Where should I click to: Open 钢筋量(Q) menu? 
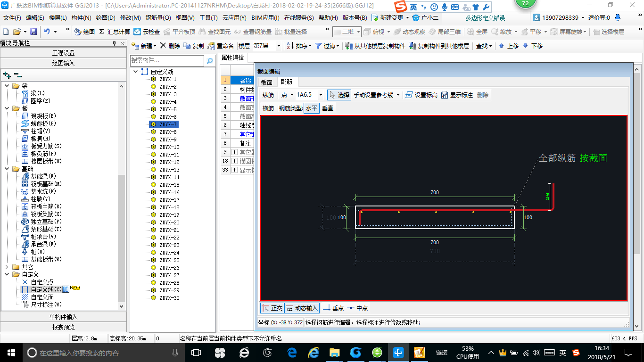tap(158, 18)
